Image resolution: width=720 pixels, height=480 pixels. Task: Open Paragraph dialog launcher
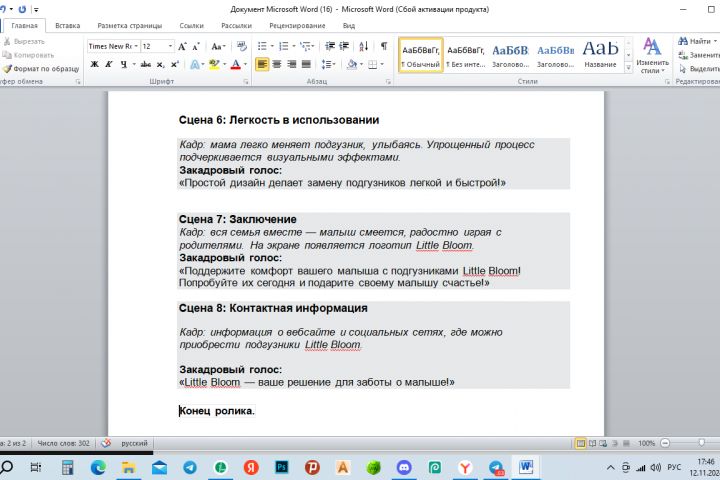(388, 82)
